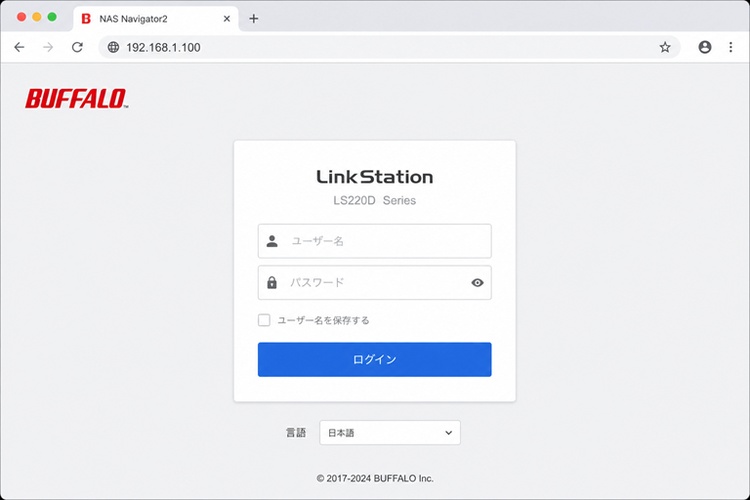Click the browser back arrow
Viewport: 750px width, 500px height.
coord(19,47)
